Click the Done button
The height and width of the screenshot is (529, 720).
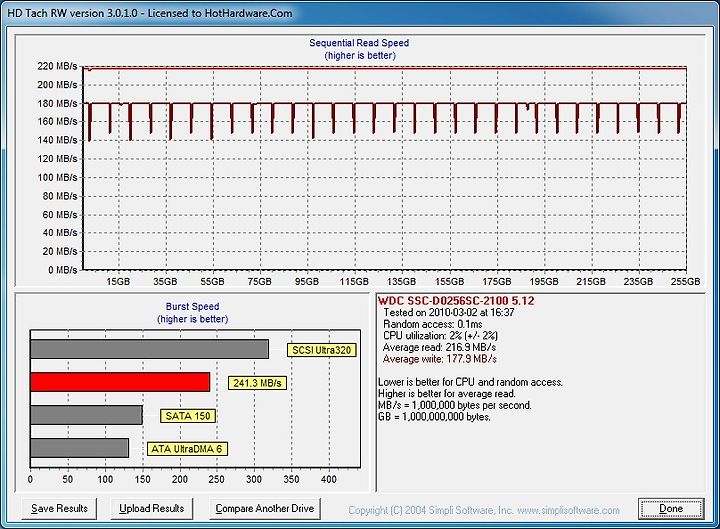click(671, 508)
